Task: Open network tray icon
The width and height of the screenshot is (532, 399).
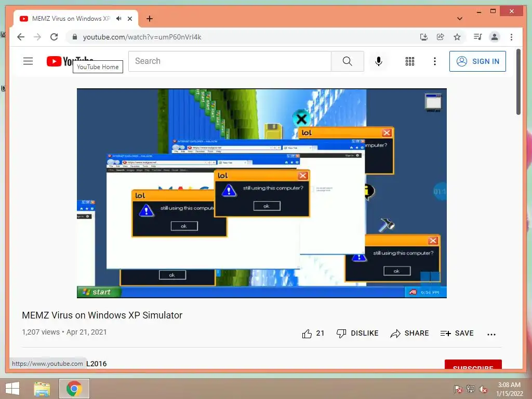Action: [x=471, y=389]
